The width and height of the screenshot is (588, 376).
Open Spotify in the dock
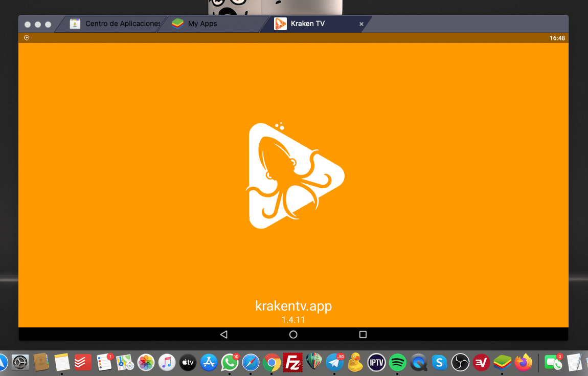[397, 363]
